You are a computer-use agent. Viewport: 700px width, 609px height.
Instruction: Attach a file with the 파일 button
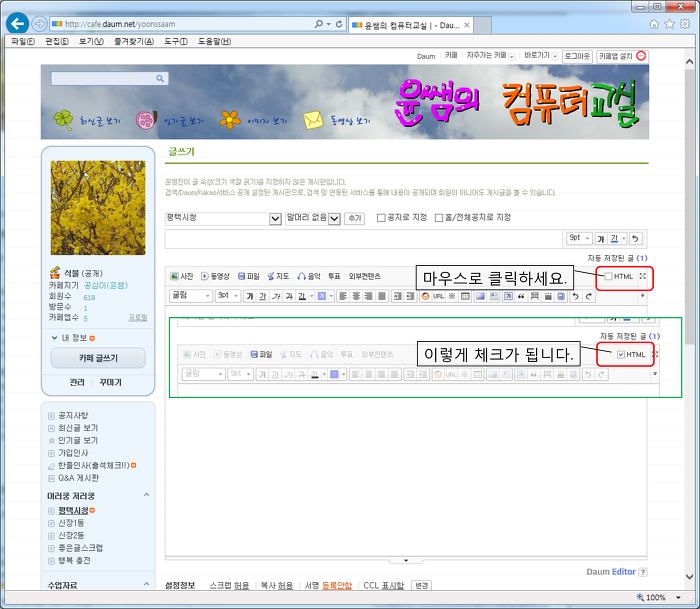[x=249, y=276]
